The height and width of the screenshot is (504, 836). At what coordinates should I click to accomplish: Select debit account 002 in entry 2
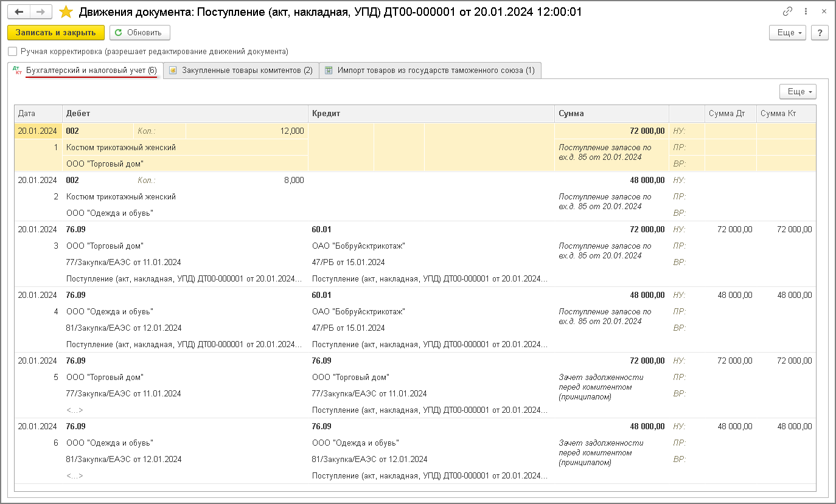point(72,180)
